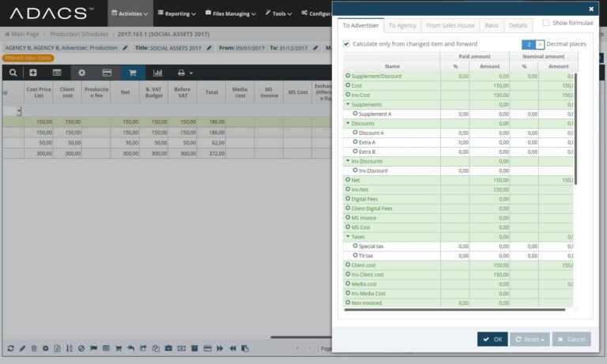Click the search magnifier icon in toolbar
This screenshot has height=364, width=607.
pyautogui.click(x=13, y=73)
